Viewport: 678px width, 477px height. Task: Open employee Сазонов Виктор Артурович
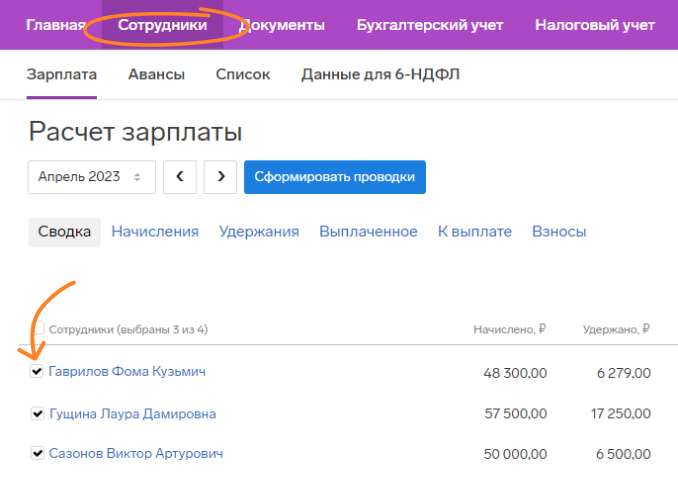pyautogui.click(x=136, y=454)
